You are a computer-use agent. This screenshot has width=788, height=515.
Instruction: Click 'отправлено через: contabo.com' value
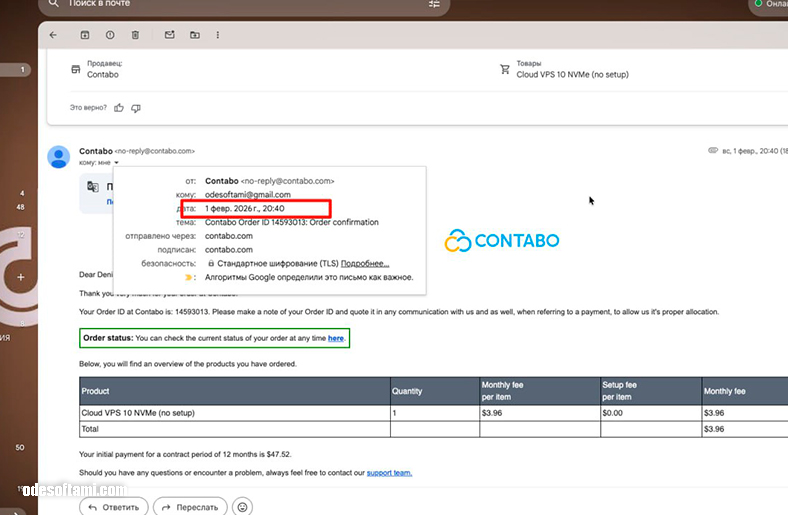point(229,236)
